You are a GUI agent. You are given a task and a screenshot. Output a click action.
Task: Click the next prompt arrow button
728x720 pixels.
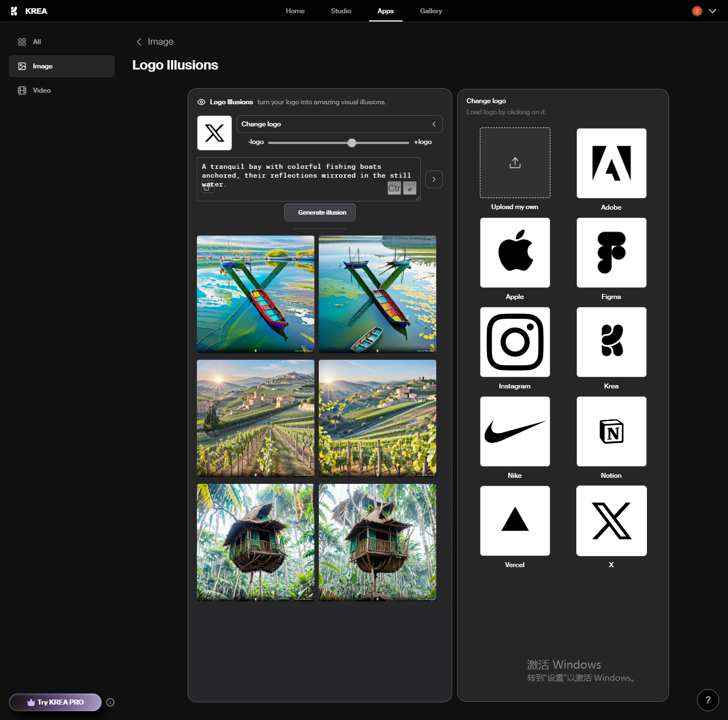coord(434,179)
